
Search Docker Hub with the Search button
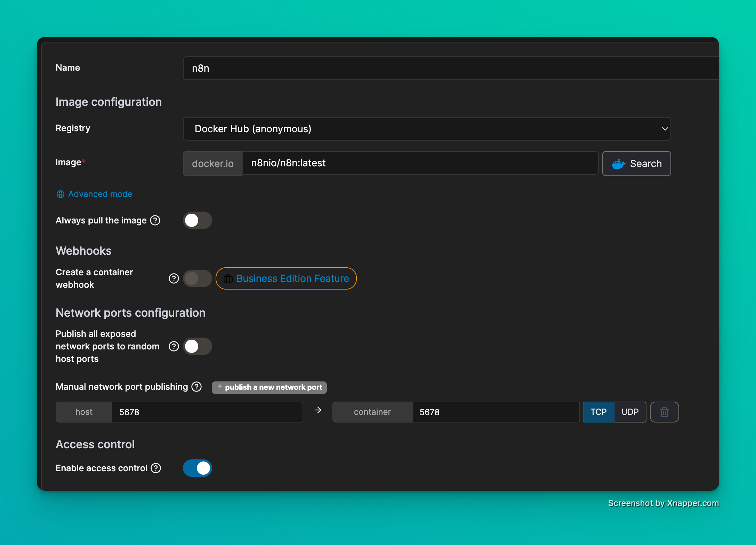[637, 164]
